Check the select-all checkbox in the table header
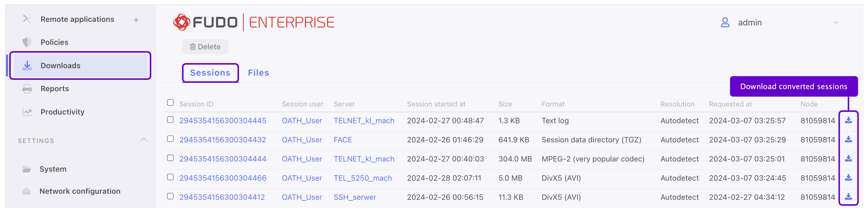The width and height of the screenshot is (868, 215). click(170, 102)
